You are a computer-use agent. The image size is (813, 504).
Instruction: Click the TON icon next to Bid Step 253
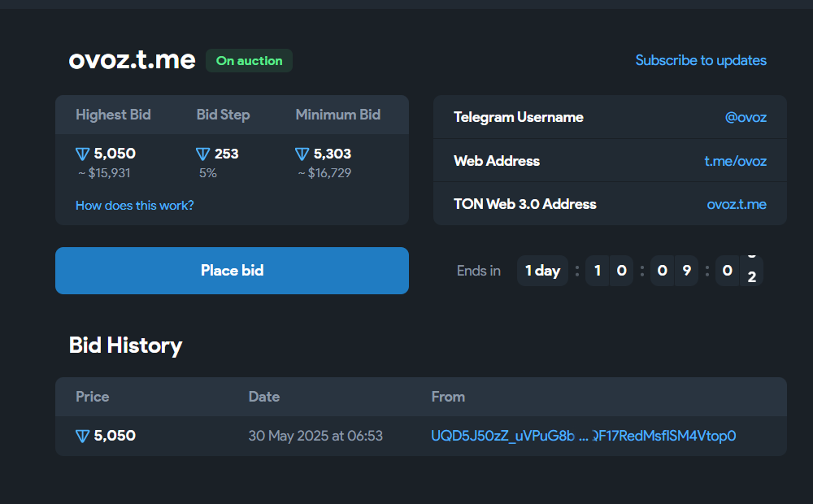pos(203,154)
